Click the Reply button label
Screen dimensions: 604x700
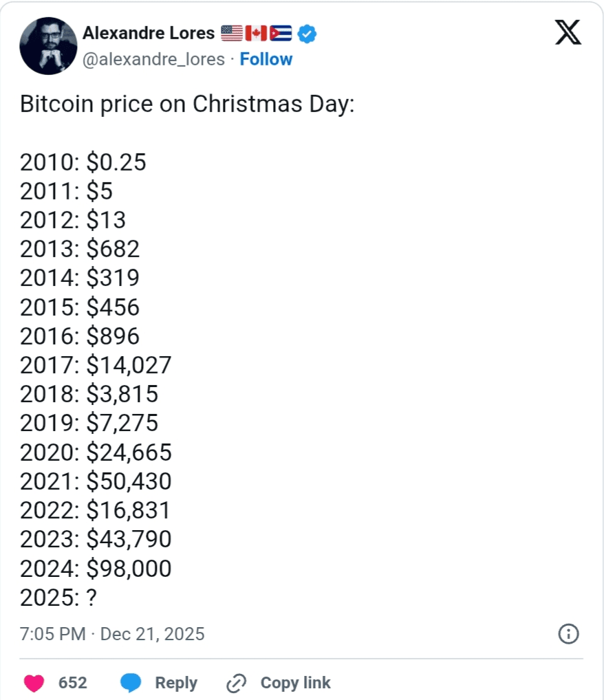pos(176,683)
